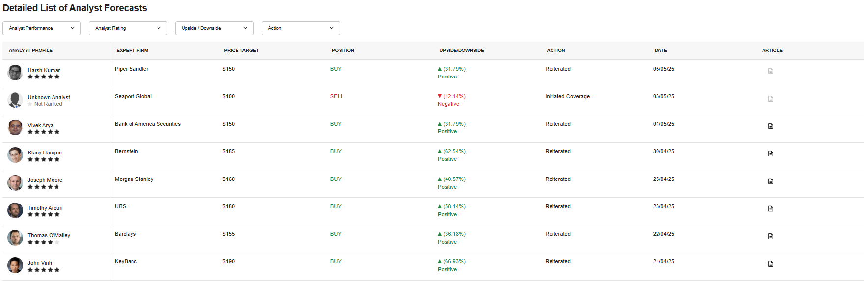Click grayed article icon in Harsh Kumar row
Image resolution: width=868 pixels, height=281 pixels.
[x=770, y=71]
